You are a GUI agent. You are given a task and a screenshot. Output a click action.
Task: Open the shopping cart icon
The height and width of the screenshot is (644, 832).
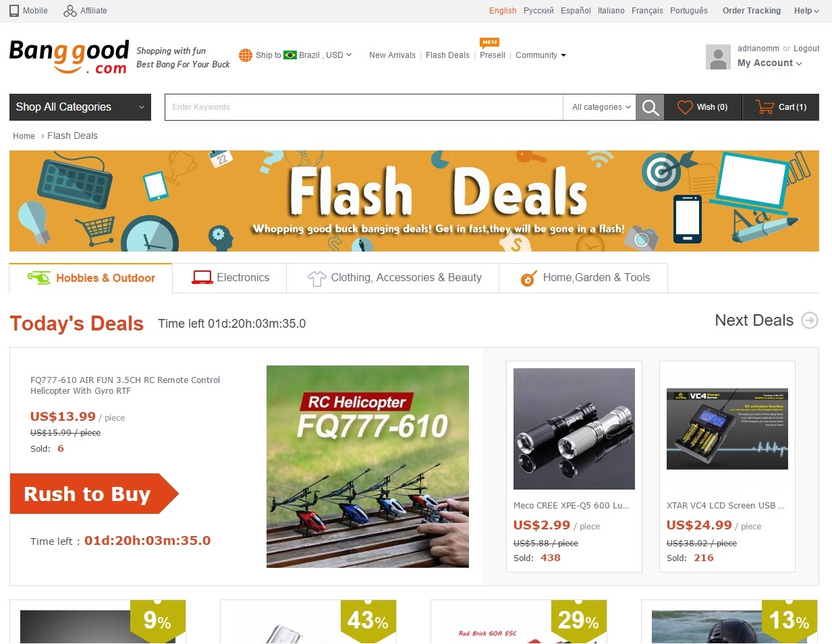click(x=765, y=107)
